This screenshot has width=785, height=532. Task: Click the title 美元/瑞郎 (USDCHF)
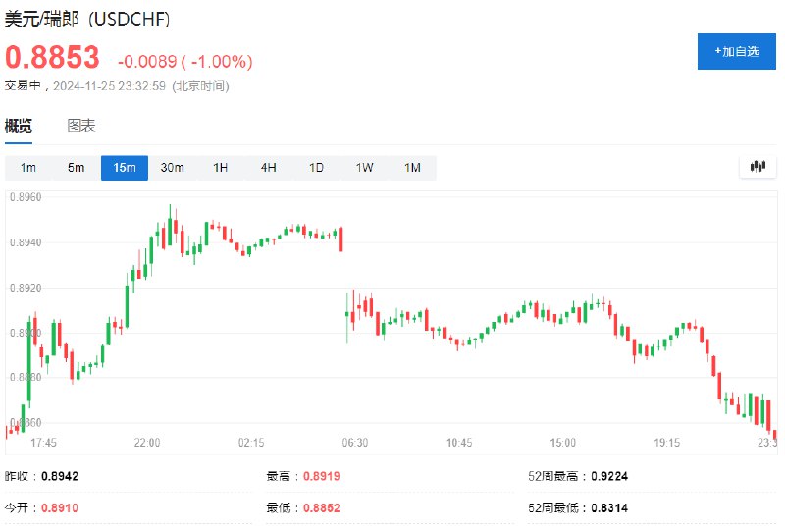[x=87, y=19]
